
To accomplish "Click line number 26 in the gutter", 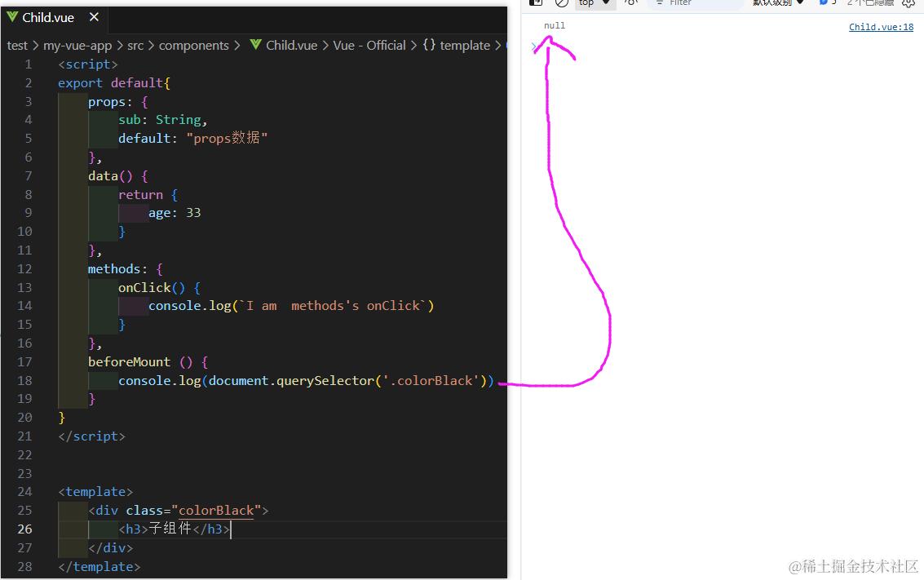I will pos(24,529).
